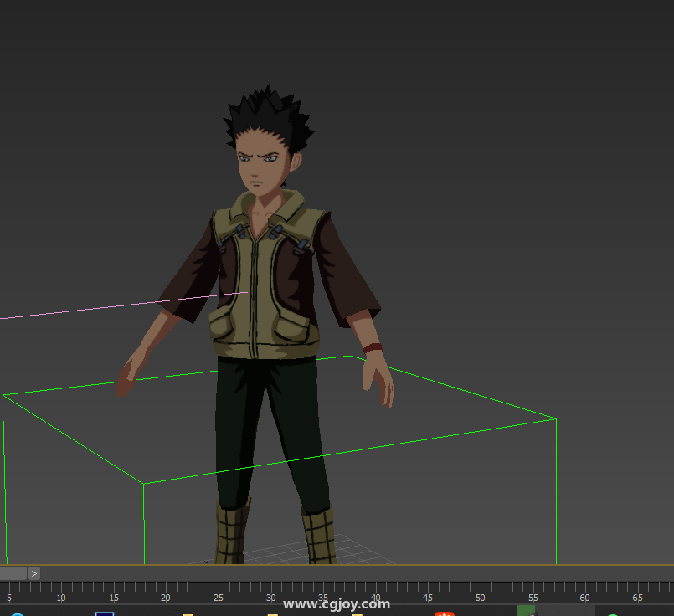This screenshot has width=674, height=616.
Task: Click the red wristband on the character's arm
Action: pos(373,347)
